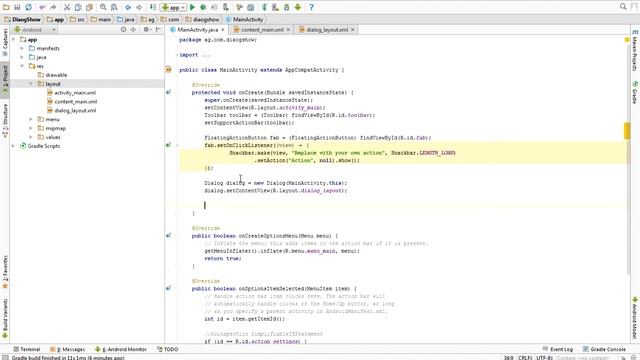Viewport: 640px width, 360px height.
Task: Click the scroll from source target icon
Action: [x=123, y=29]
